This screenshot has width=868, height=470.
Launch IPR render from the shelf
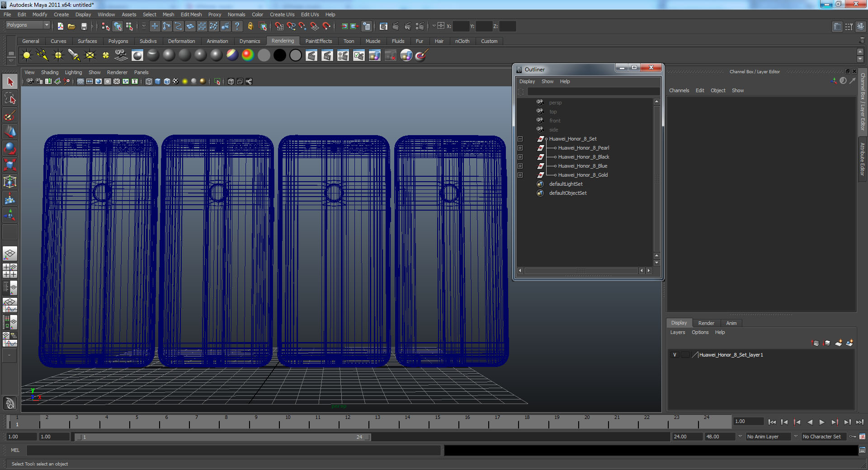tap(327, 55)
